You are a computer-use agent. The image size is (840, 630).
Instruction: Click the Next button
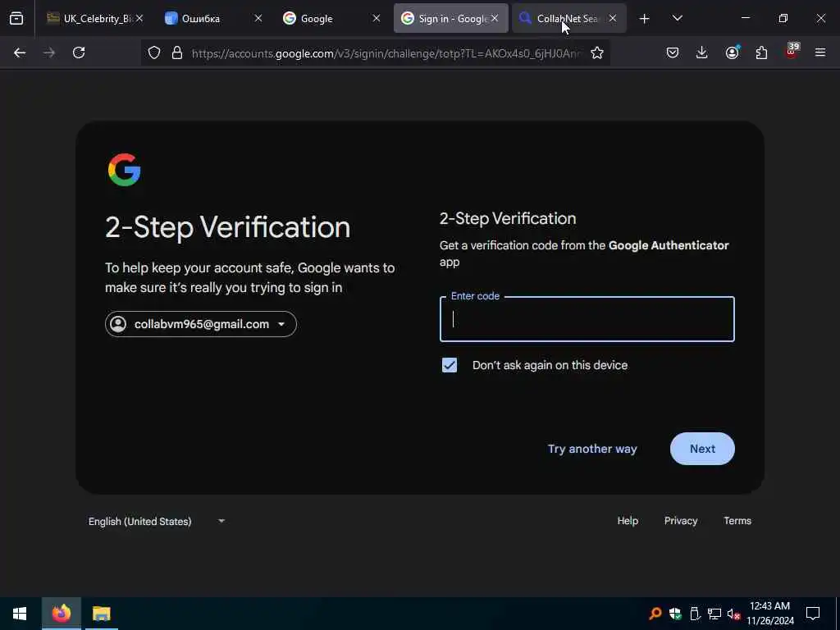click(x=702, y=449)
